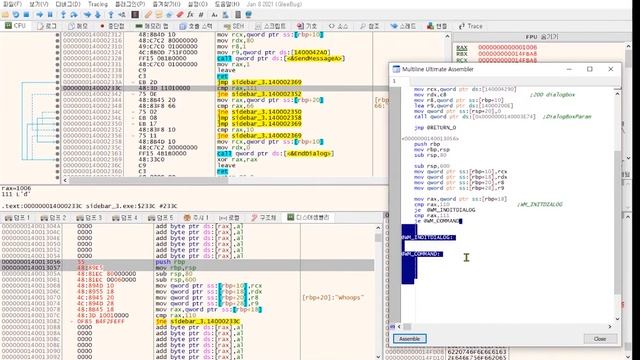Click the Step Over icon
The height and width of the screenshot is (360, 640).
coord(74,15)
